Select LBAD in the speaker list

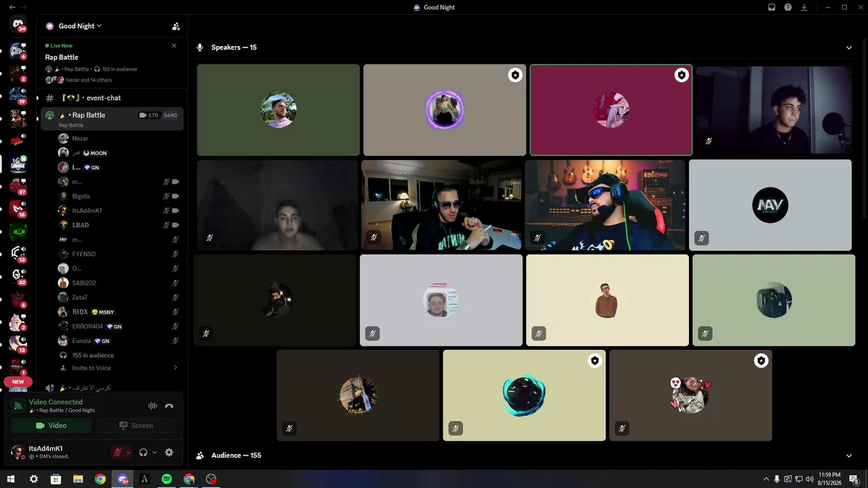coord(119,225)
